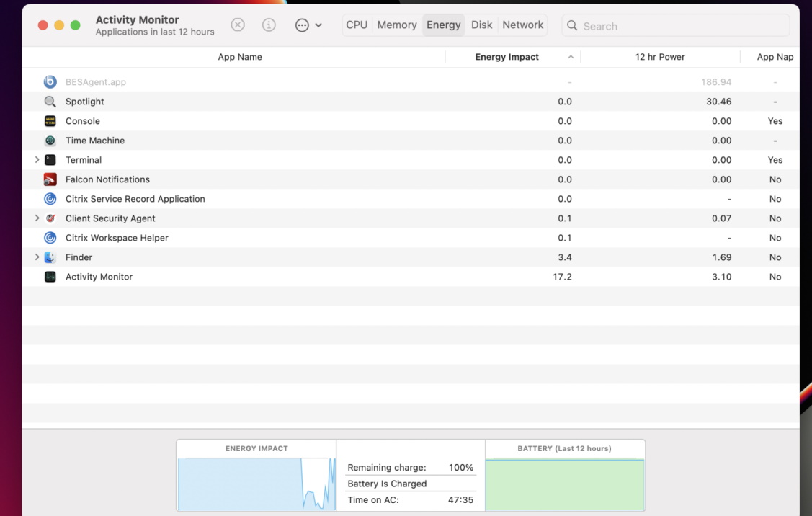Click the Battery last 12 hours graph

pyautogui.click(x=564, y=484)
